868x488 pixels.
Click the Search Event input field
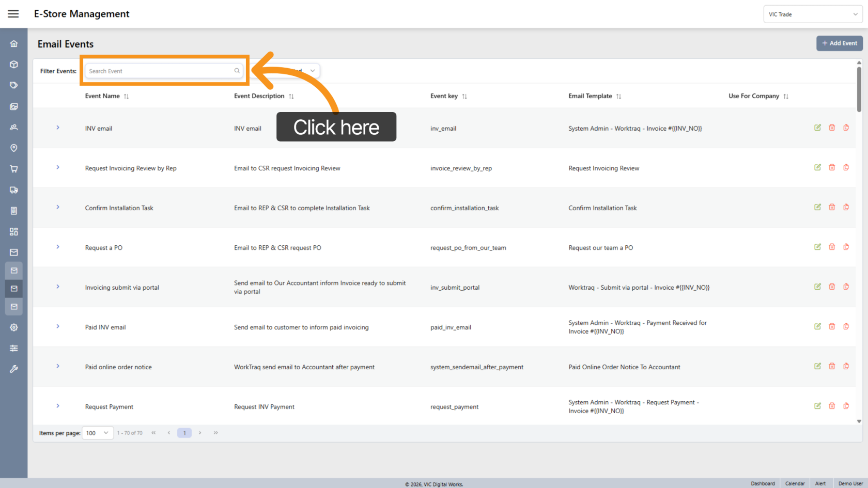click(x=160, y=71)
